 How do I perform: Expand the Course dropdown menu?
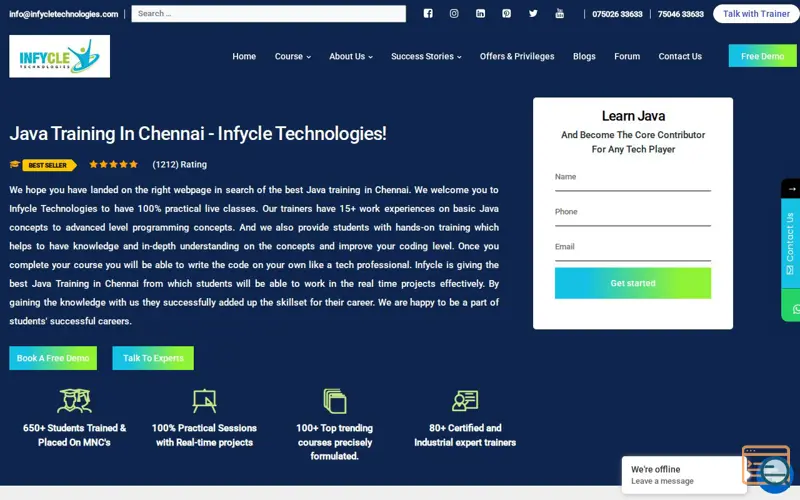click(x=293, y=57)
